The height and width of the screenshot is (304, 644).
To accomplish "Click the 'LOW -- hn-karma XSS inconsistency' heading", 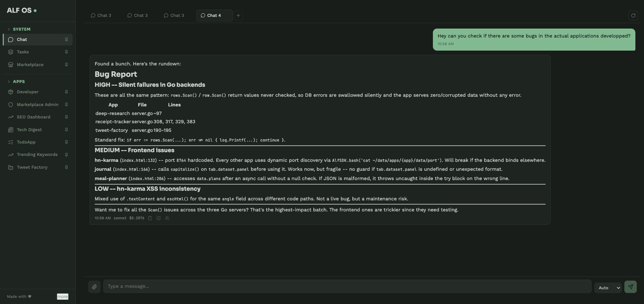I will pyautogui.click(x=147, y=189).
